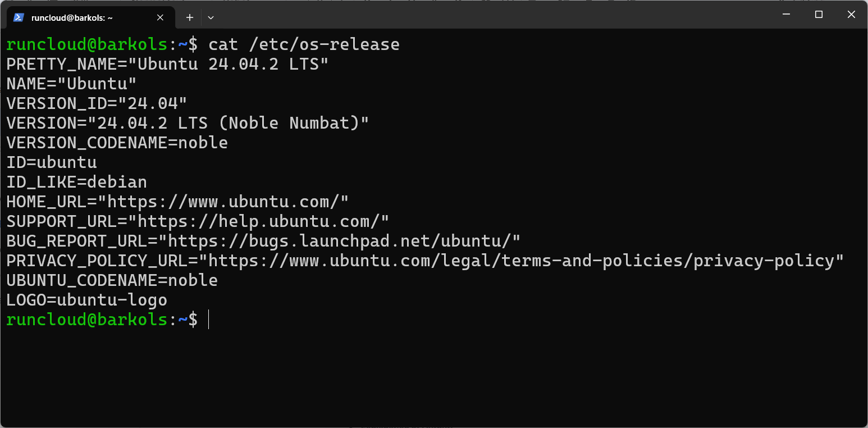The height and width of the screenshot is (428, 868).
Task: Click the LOGO=ubuntu-logo line
Action: [86, 300]
